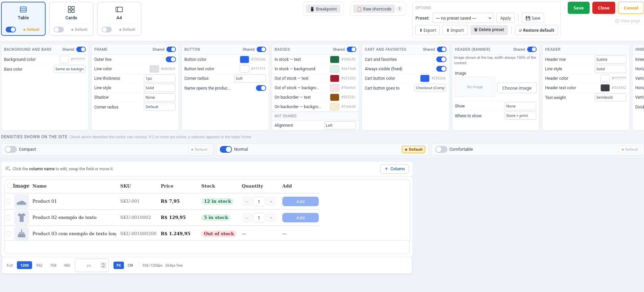The height and width of the screenshot is (292, 644).
Task: Toggle Always visible (fixed) switch
Action: [441, 69]
